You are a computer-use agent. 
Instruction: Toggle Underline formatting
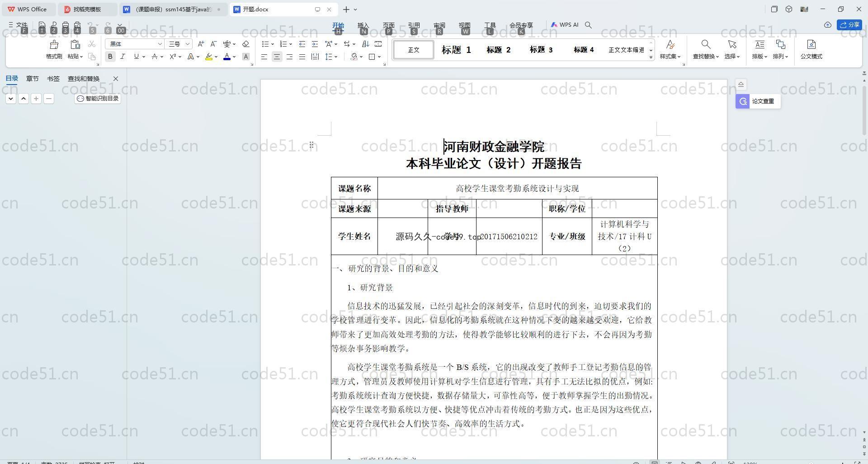coord(136,57)
